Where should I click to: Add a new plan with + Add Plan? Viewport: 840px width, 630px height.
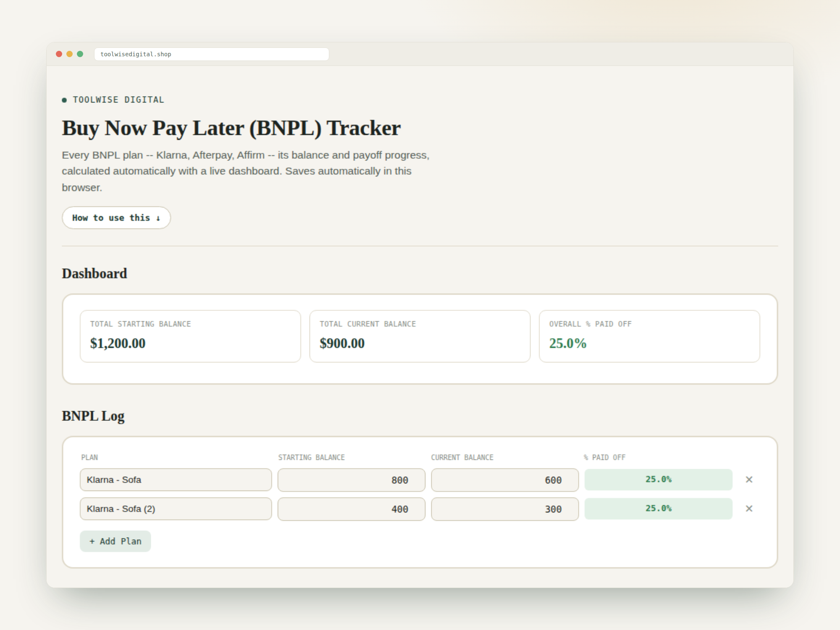[x=115, y=541]
